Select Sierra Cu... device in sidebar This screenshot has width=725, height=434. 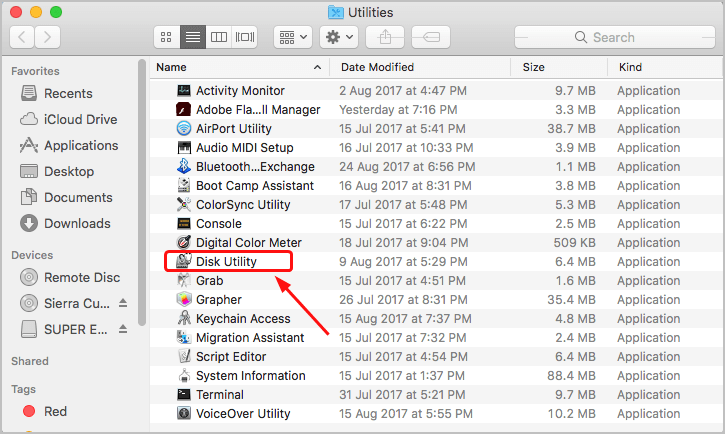[65, 303]
